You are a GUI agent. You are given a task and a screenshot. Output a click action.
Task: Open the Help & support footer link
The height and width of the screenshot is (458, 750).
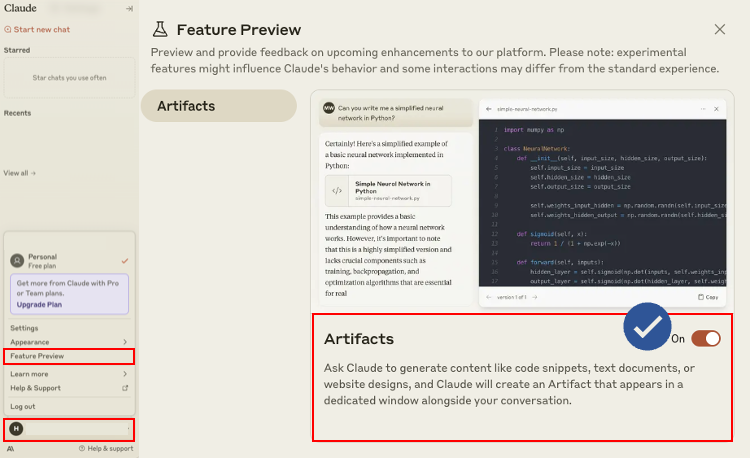(106, 448)
